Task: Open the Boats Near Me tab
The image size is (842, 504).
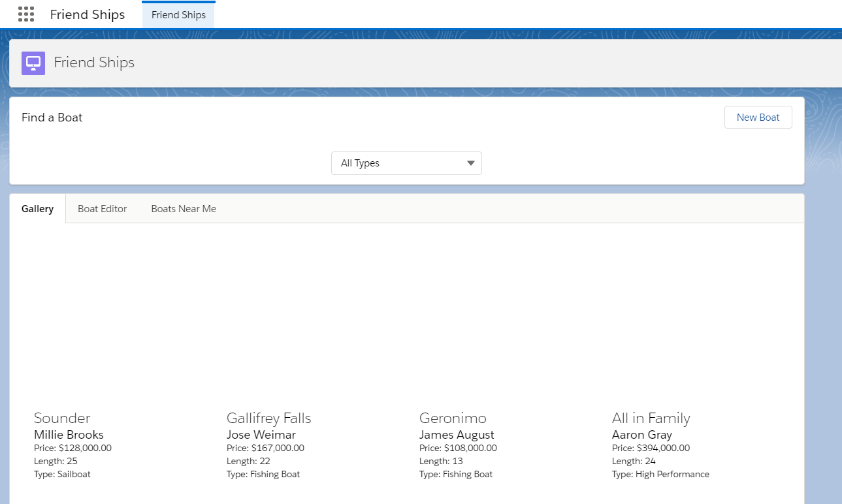Action: 184,209
